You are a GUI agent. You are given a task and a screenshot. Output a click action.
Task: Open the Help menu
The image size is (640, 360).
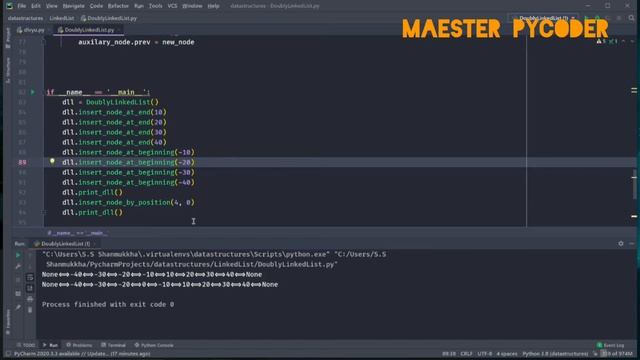tap(213, 6)
